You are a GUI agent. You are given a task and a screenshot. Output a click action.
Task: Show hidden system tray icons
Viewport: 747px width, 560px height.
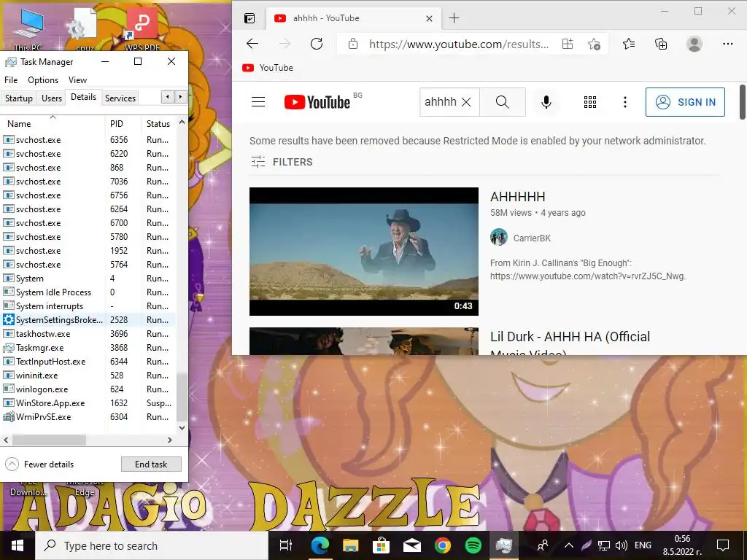569,545
